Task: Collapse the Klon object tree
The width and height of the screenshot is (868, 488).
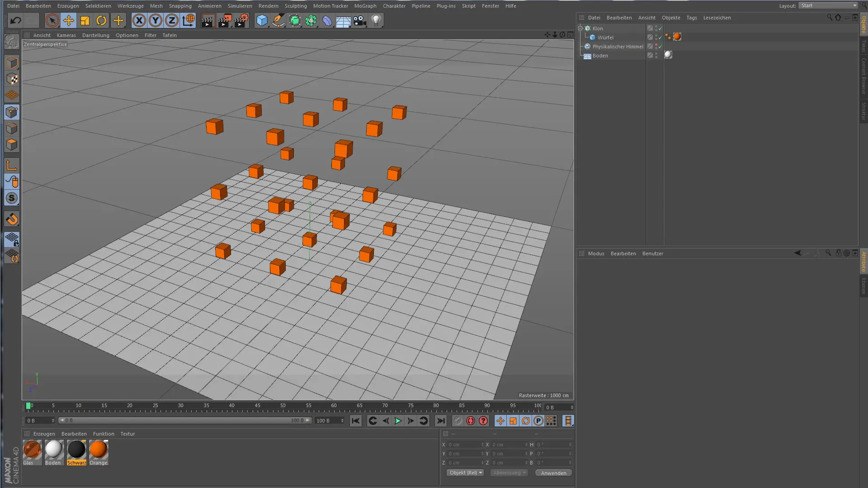Action: tap(580, 28)
